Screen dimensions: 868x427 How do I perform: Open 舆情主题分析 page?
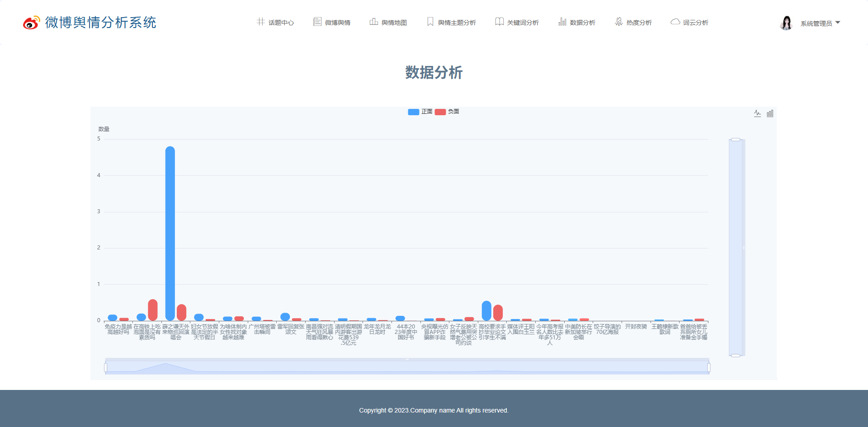(x=457, y=23)
